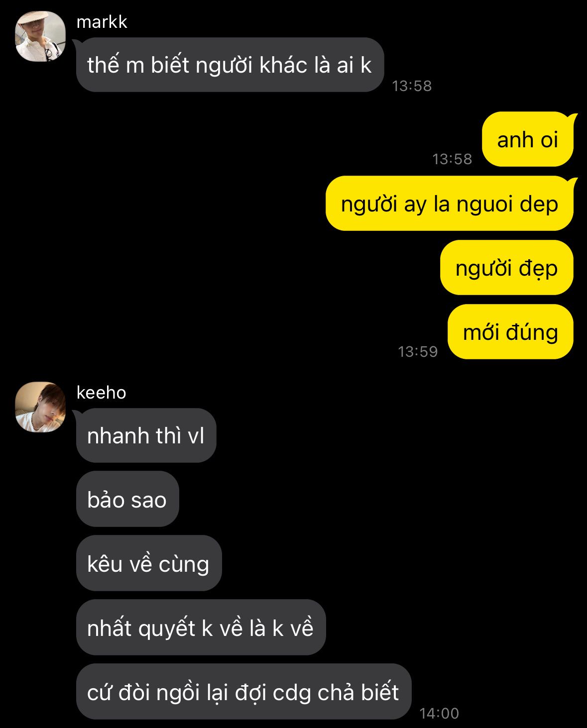587x728 pixels.
Task: Open keeho's profile avatar
Action: pos(41,407)
